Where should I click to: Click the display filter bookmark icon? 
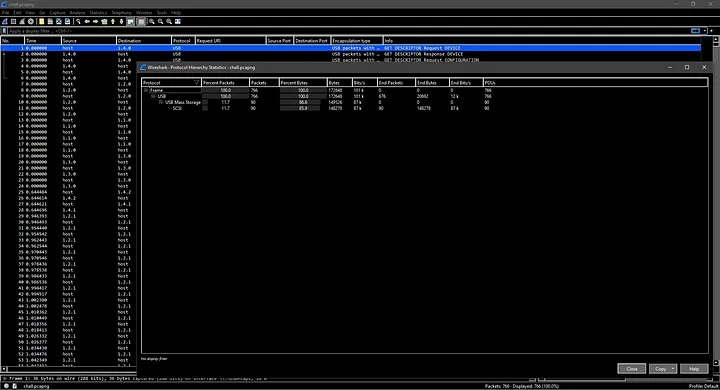pos(4,31)
